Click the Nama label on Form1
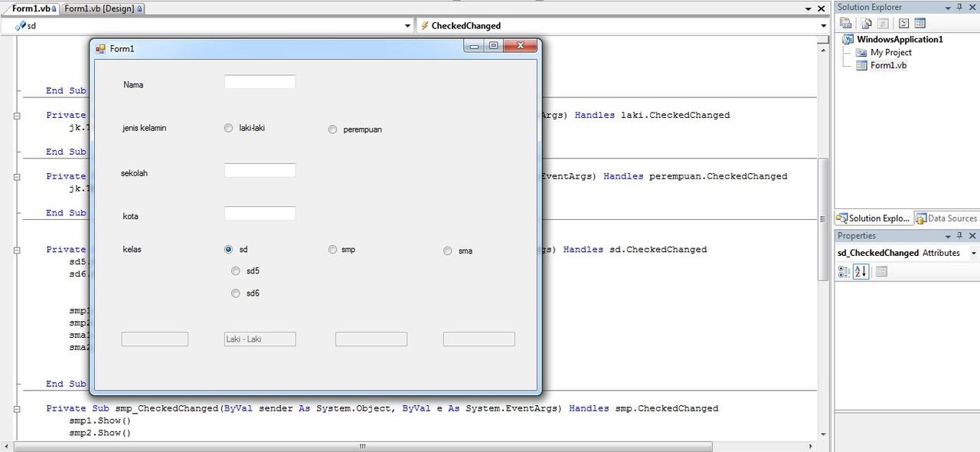980x452 pixels. click(x=133, y=84)
